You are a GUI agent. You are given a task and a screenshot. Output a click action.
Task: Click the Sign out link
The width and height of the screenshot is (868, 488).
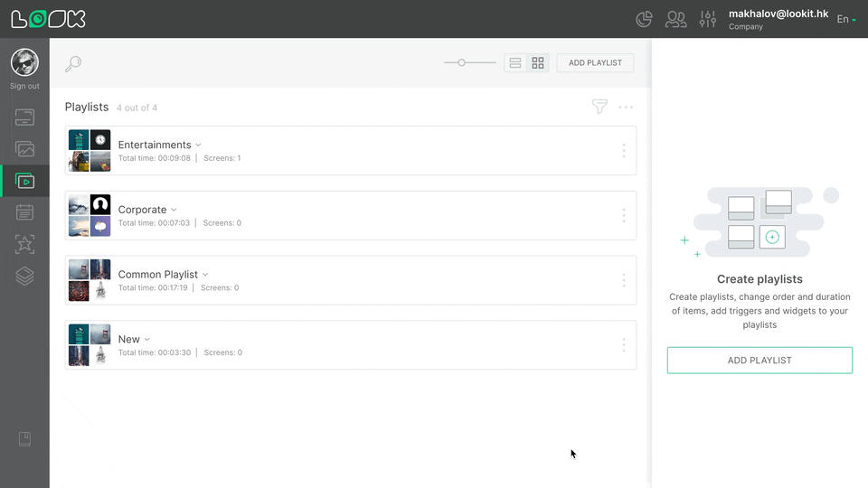point(24,87)
